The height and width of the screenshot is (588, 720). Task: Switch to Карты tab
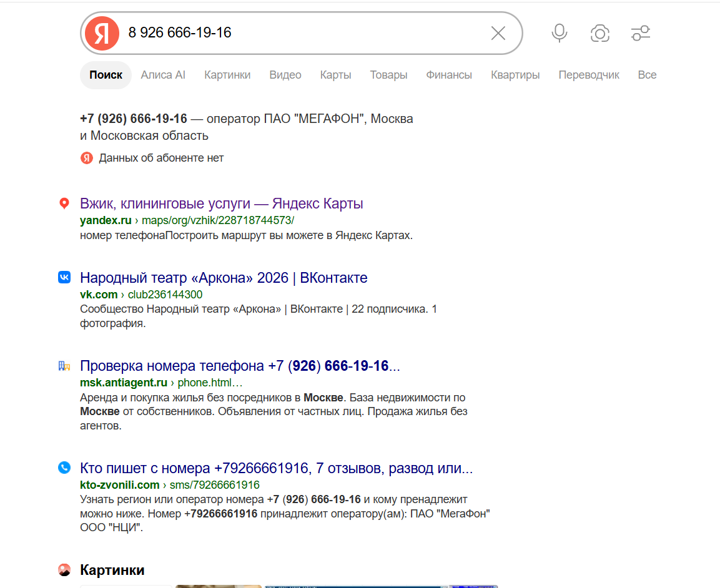point(336,75)
